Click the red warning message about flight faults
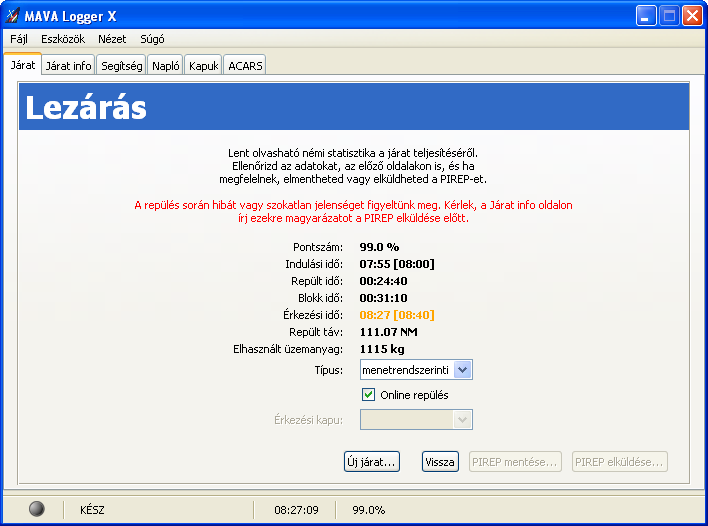Image resolution: width=708 pixels, height=526 pixels. (354, 212)
